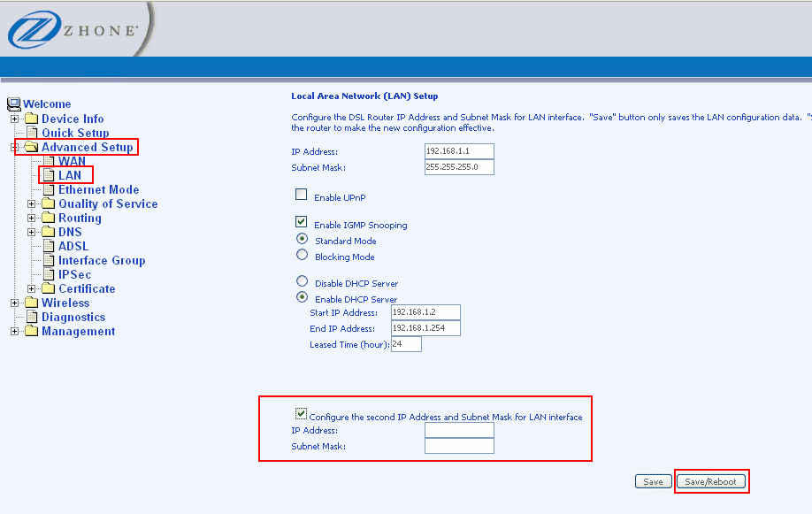Click the Wireless folder icon
Screen dimensions: 812x514
tap(32, 303)
